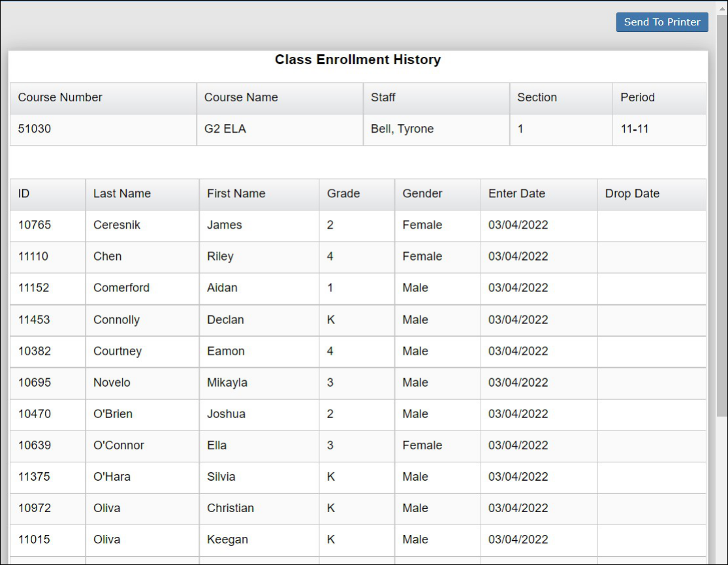This screenshot has width=728, height=565.
Task: Click the Course Name column header
Action: point(280,97)
